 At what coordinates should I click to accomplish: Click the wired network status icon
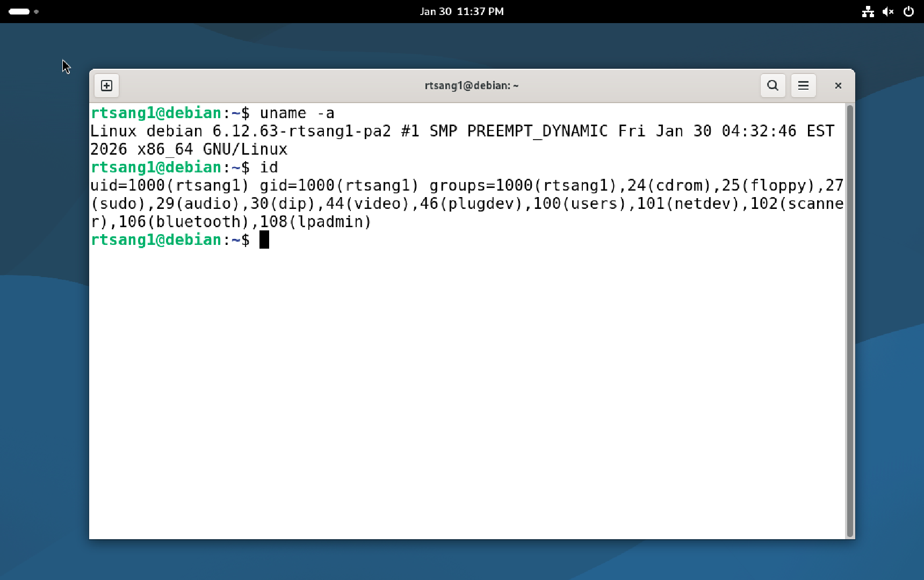[868, 11]
